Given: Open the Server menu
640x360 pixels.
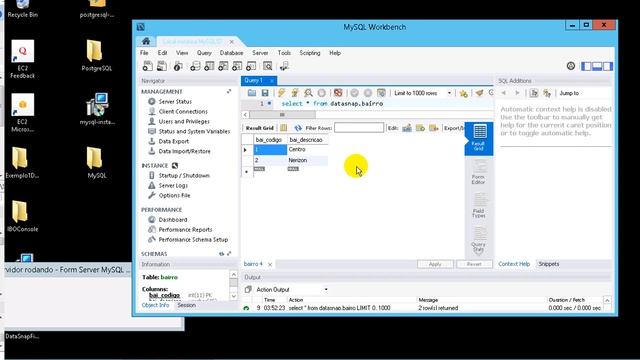Looking at the screenshot, I should click(x=260, y=53).
